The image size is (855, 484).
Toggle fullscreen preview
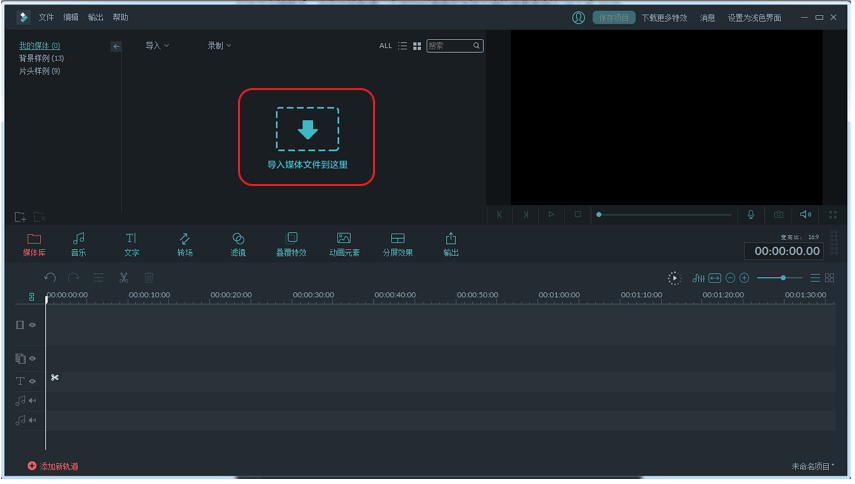tap(833, 215)
